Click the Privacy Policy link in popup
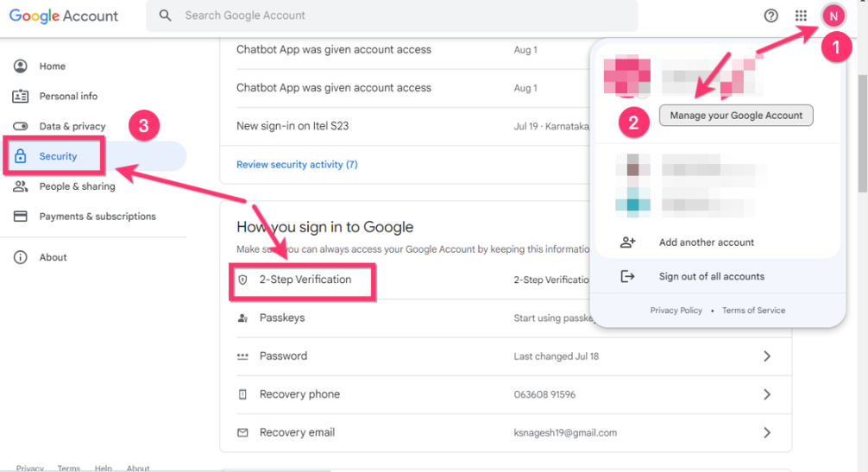 pos(676,311)
